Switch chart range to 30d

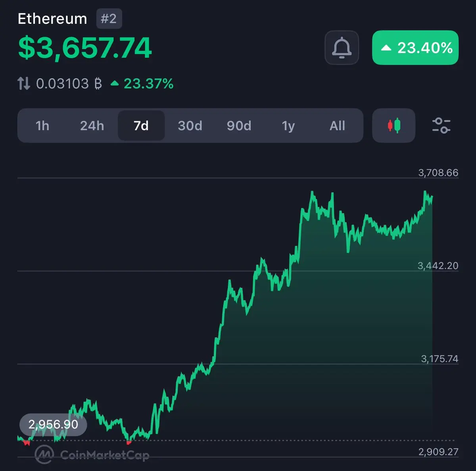click(x=190, y=126)
